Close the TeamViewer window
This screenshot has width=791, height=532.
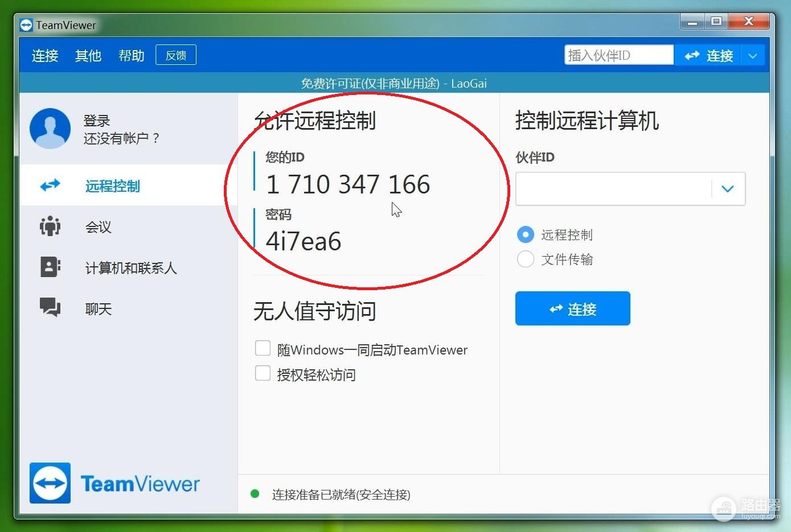click(x=749, y=22)
